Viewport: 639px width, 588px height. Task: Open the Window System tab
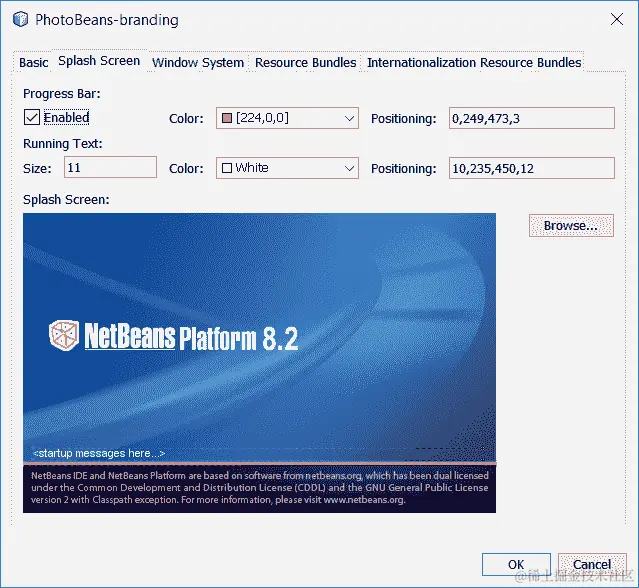click(198, 62)
